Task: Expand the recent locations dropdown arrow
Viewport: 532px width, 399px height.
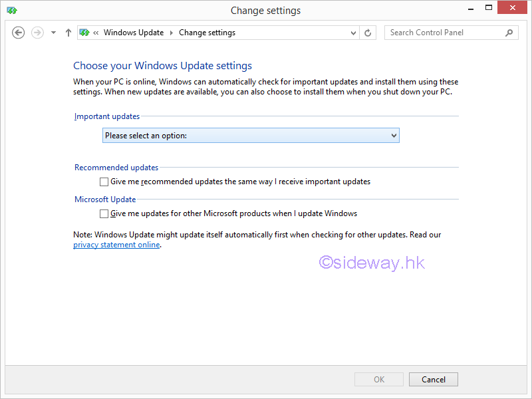Action: coord(54,33)
